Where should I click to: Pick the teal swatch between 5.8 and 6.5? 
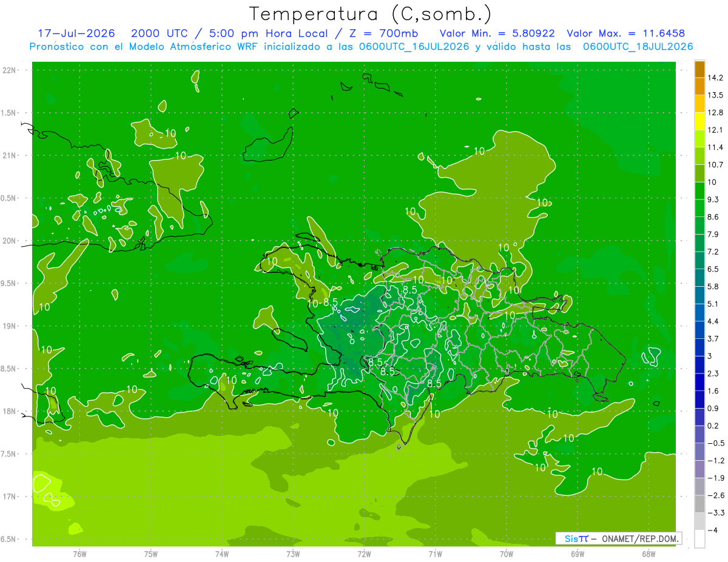699,278
